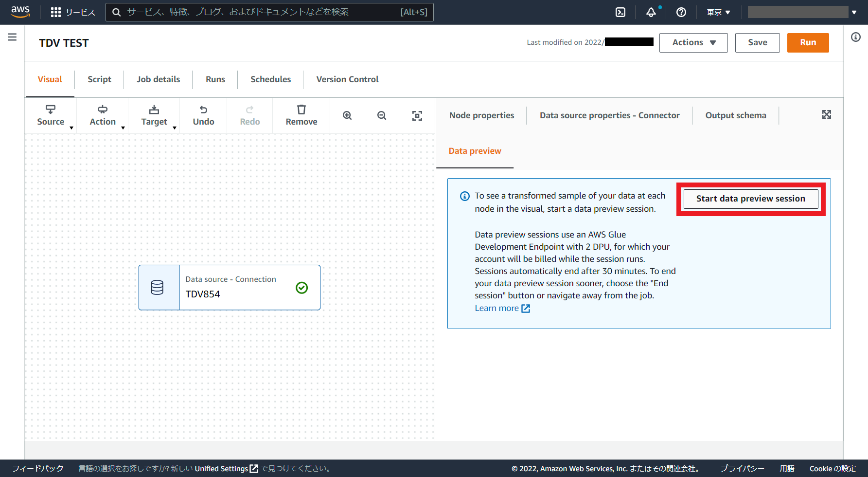Screen dimensions: 868x477
Task: Open the notifications bell
Action: click(x=651, y=12)
